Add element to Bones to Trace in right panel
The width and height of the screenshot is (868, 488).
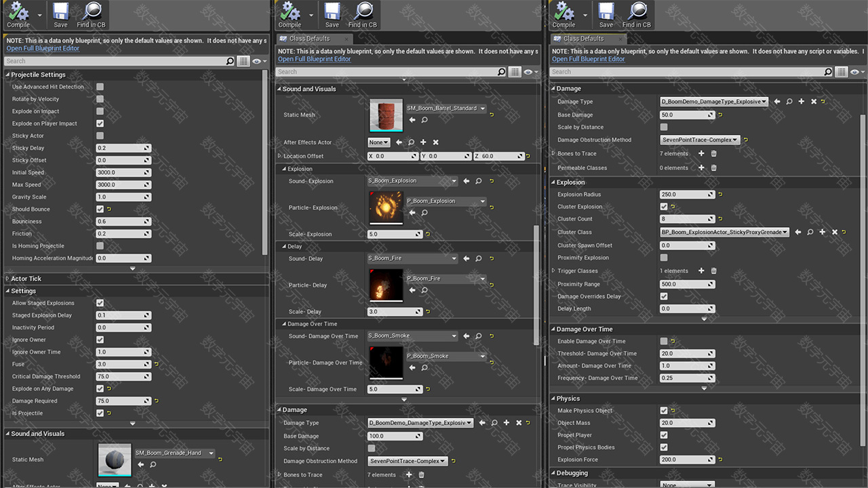(x=701, y=154)
